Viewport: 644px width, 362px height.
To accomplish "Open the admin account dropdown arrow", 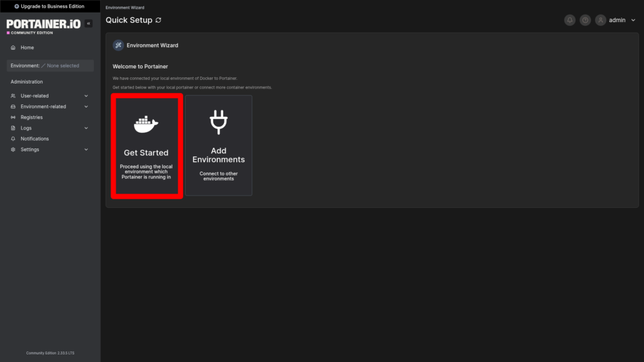I will (633, 20).
